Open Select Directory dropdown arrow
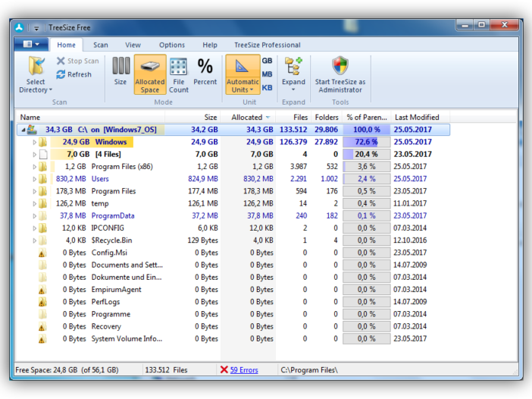Viewport: 532px width, 399px height. [x=51, y=90]
